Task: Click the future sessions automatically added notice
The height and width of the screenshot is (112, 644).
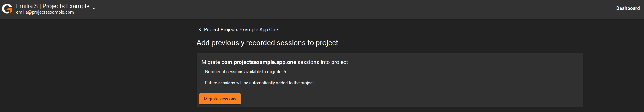Action: [260, 83]
